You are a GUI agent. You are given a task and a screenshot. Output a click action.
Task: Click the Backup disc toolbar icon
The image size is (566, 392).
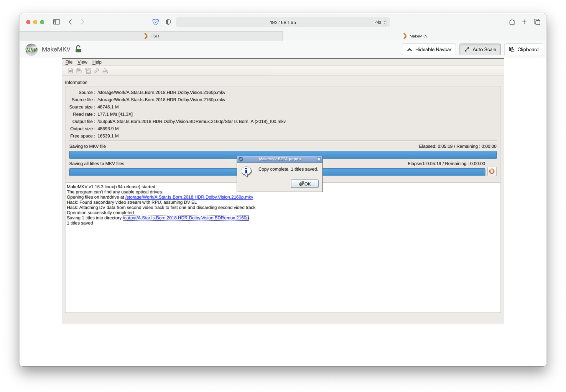tap(88, 71)
